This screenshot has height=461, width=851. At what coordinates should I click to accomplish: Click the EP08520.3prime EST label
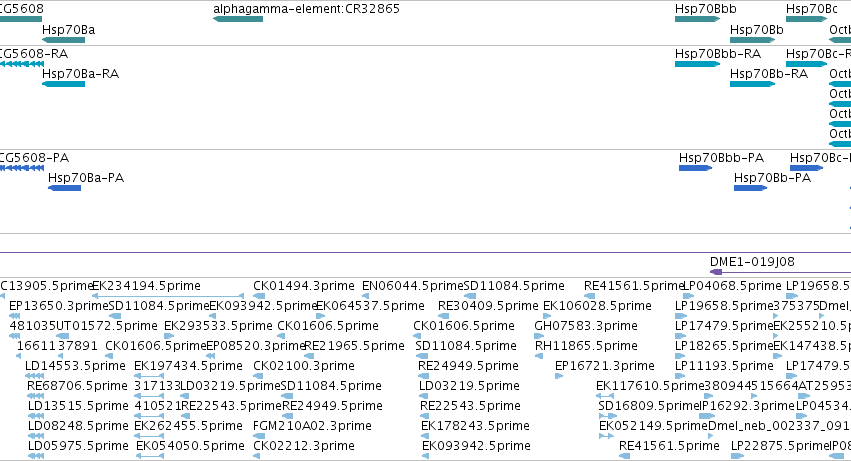coord(256,346)
